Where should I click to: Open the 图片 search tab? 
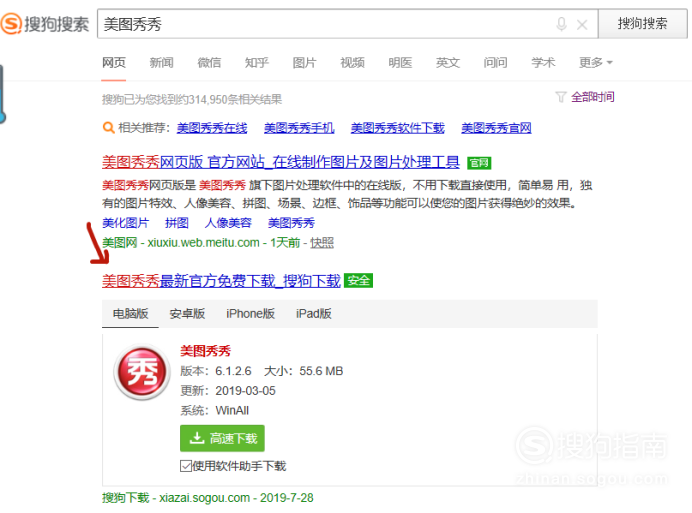coord(305,62)
